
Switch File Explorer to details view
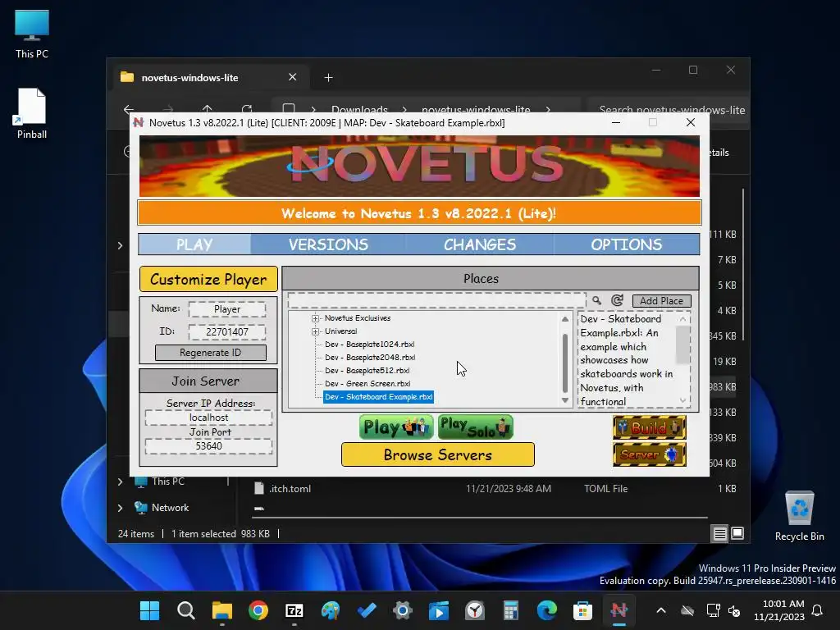(x=719, y=533)
